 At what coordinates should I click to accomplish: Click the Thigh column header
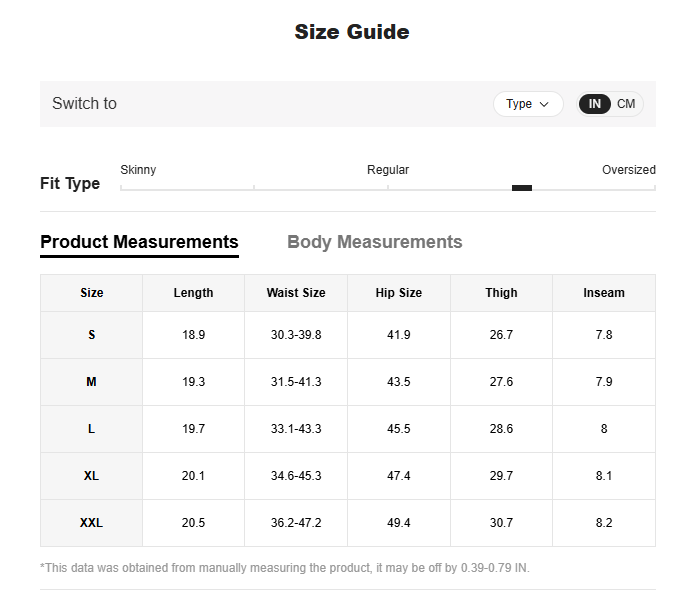tap(501, 293)
